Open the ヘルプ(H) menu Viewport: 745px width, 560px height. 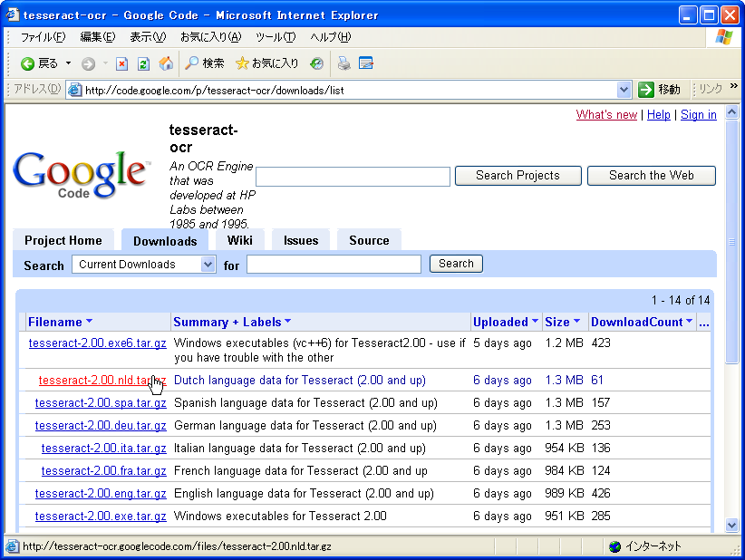coord(331,36)
